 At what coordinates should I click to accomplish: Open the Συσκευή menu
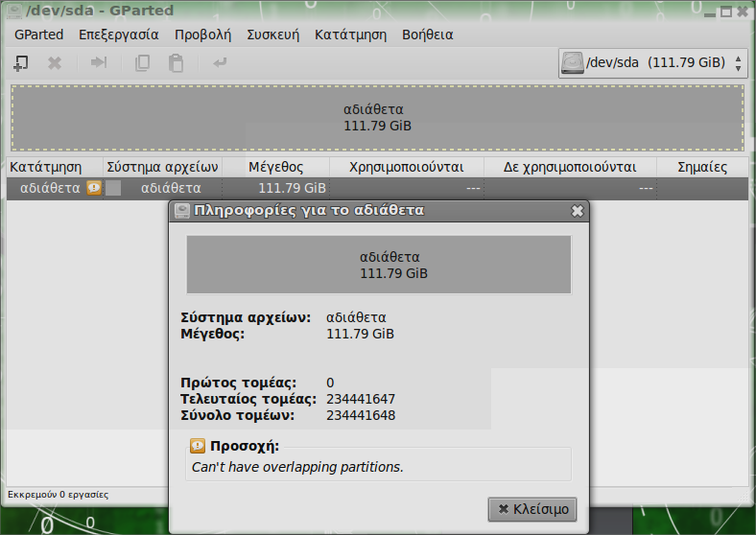coord(272,35)
